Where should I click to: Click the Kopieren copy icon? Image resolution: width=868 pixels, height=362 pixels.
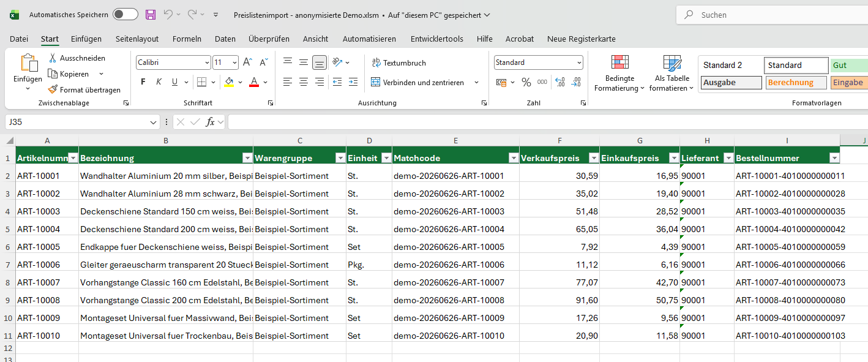click(x=53, y=74)
